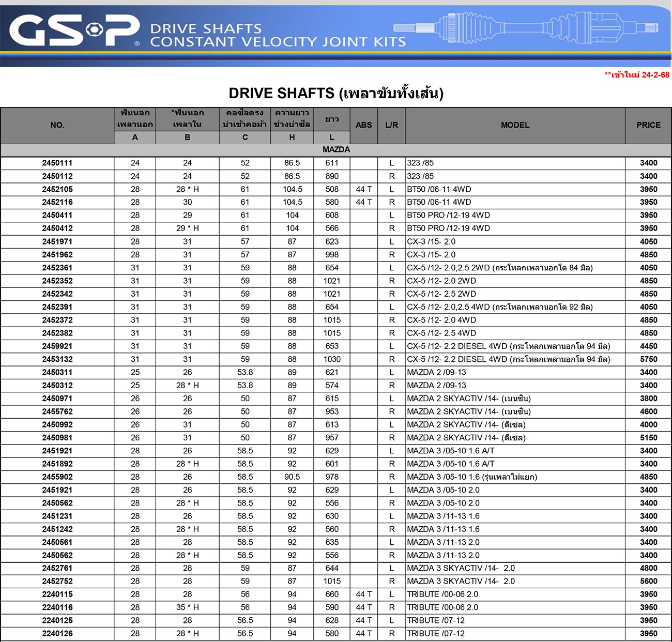Click the B-column value 30
This screenshot has height=642, width=672.
pos(187,202)
